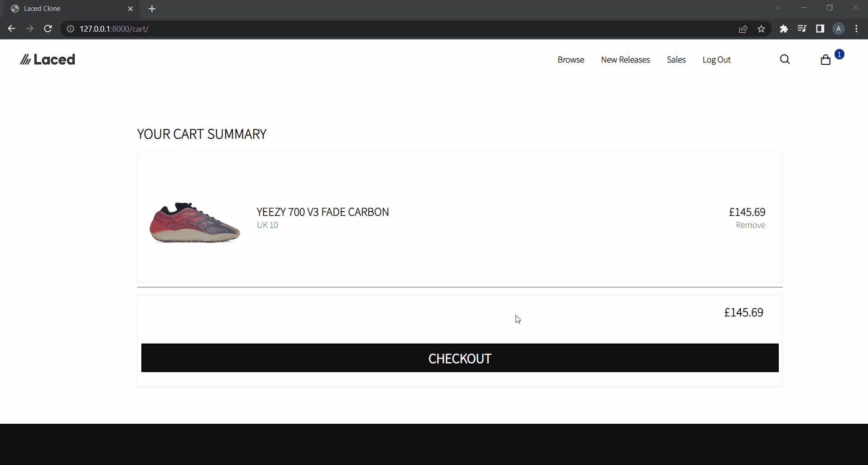868x465 pixels.
Task: Open the search icon in the navbar
Action: 785,59
